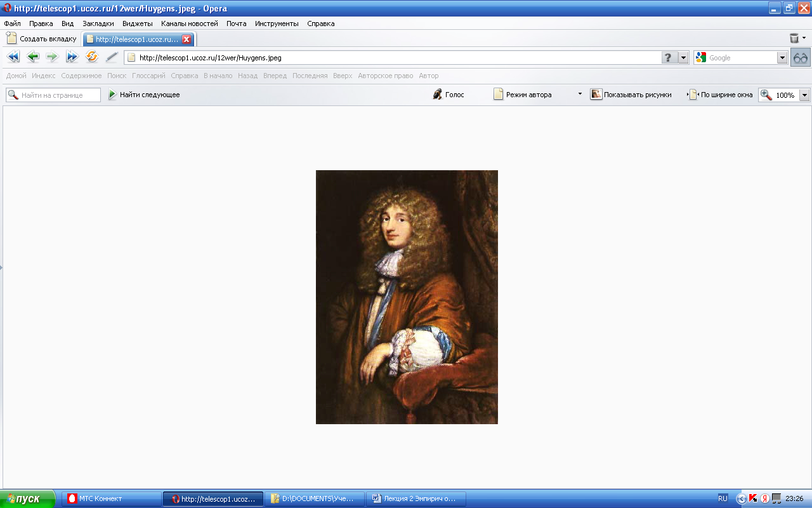The height and width of the screenshot is (508, 812).
Task: Click the RU language indicator in tray
Action: 723,498
